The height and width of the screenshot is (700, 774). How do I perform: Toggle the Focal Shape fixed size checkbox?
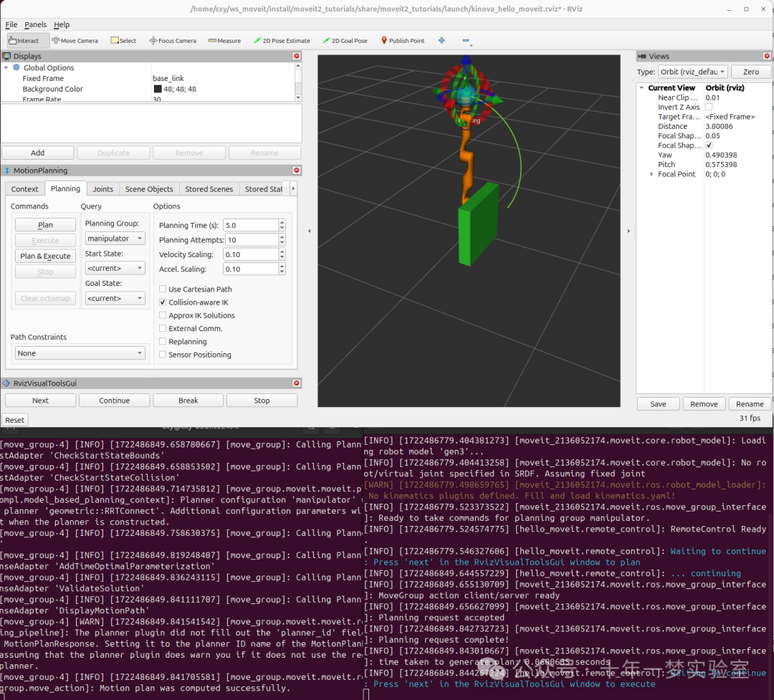(709, 145)
